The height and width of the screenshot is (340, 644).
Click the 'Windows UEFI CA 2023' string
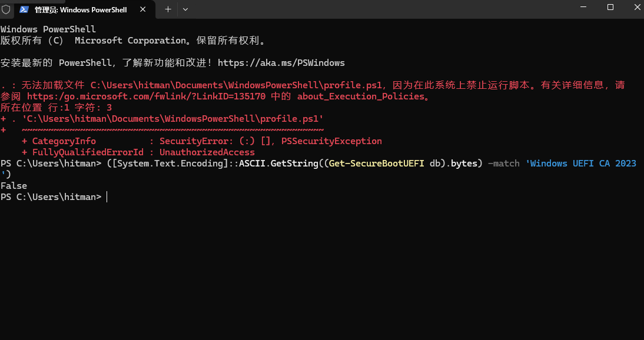[583, 164]
